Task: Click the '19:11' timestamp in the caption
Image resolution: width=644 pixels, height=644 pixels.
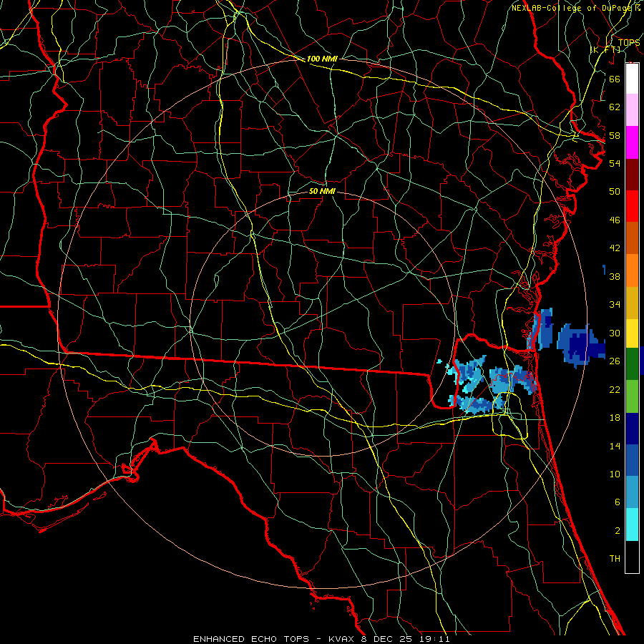Action: coord(434,639)
